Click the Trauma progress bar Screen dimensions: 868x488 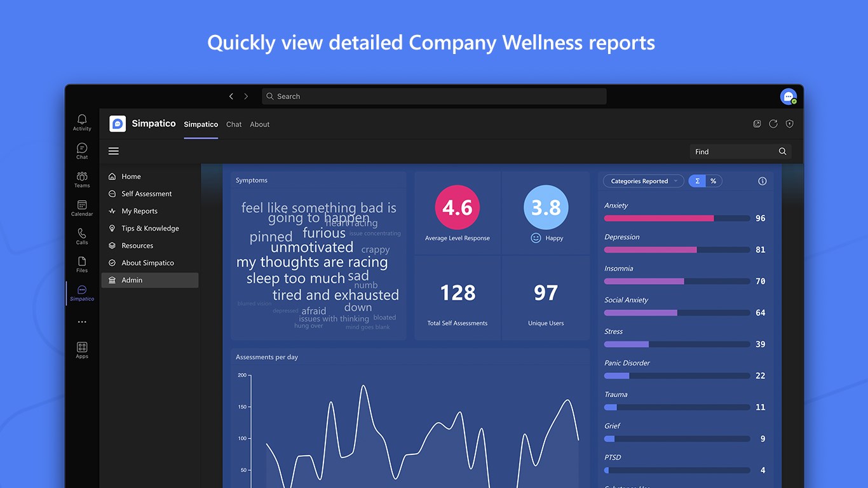tap(677, 407)
